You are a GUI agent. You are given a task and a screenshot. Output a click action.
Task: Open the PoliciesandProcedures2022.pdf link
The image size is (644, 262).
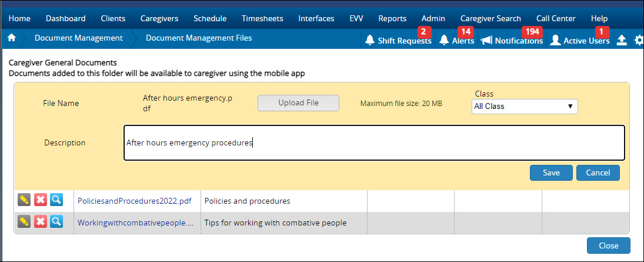[x=135, y=201]
